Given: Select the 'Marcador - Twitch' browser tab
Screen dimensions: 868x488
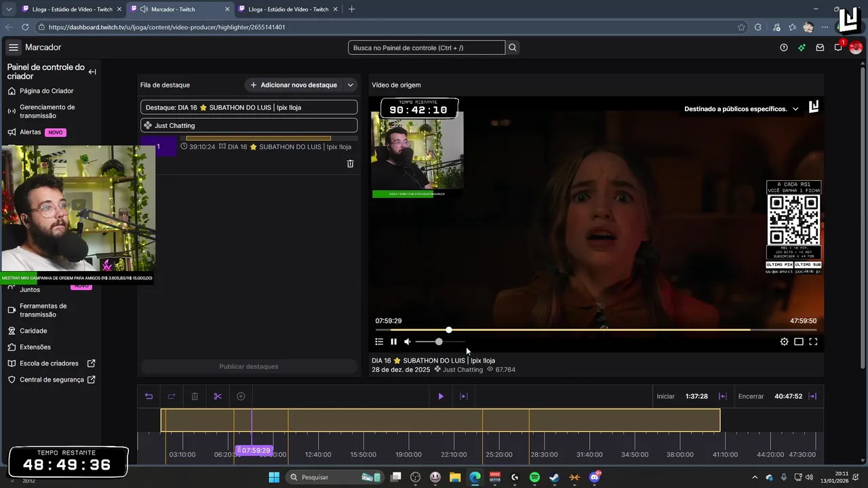Looking at the screenshot, I should click(x=179, y=9).
